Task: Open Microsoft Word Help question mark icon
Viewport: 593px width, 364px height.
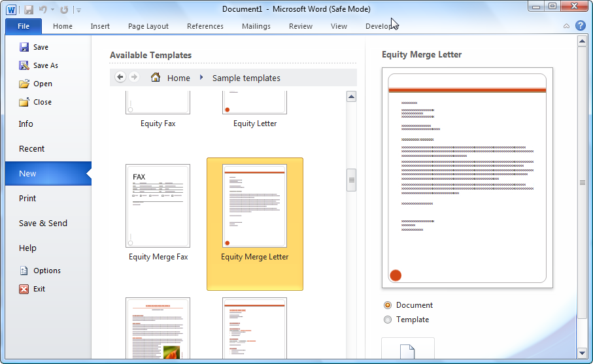Action: 581,25
